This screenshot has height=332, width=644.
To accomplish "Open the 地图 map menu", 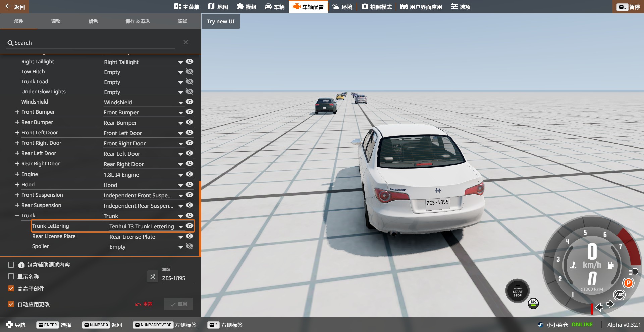I will (218, 7).
